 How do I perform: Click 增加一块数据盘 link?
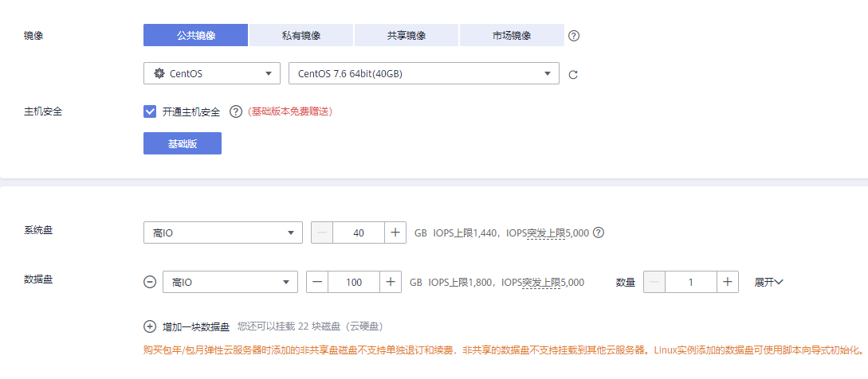196,326
